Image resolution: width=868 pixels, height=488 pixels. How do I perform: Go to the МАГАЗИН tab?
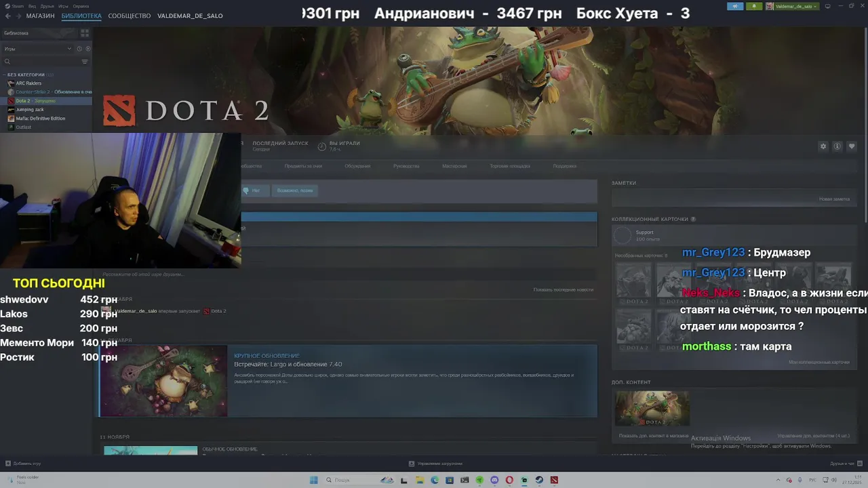click(41, 16)
